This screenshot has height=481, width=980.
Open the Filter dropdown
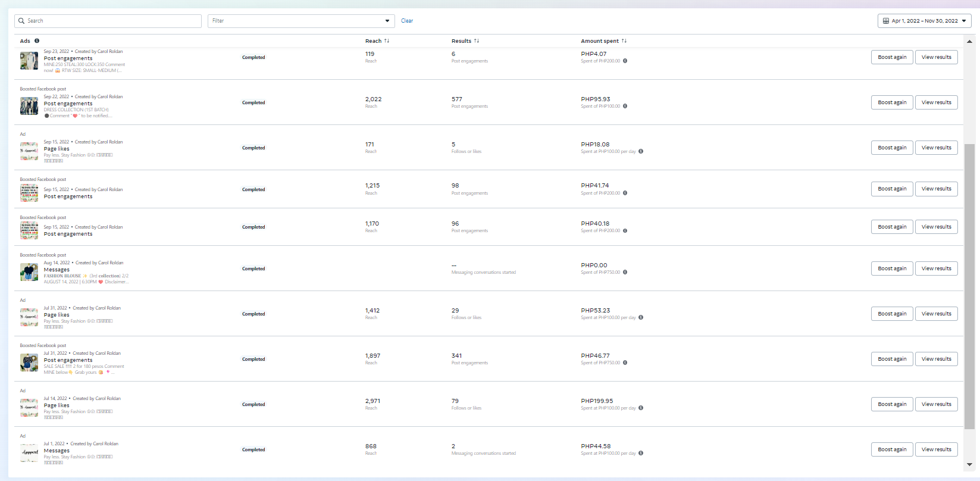(x=301, y=21)
